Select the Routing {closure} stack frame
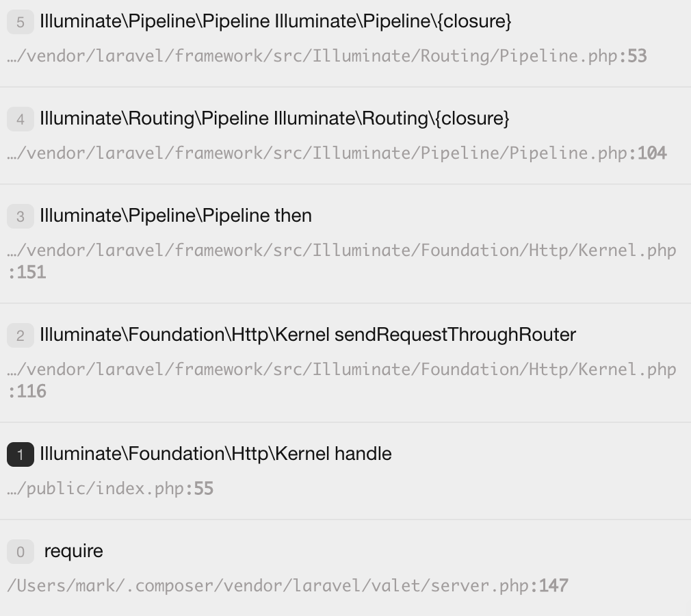The height and width of the screenshot is (616, 691). tap(274, 119)
